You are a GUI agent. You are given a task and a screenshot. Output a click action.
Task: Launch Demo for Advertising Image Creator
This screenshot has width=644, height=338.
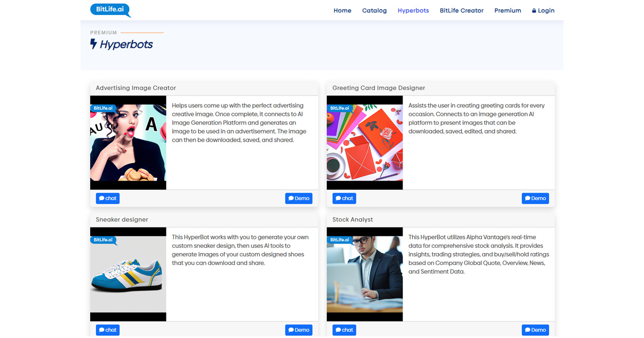(x=298, y=199)
